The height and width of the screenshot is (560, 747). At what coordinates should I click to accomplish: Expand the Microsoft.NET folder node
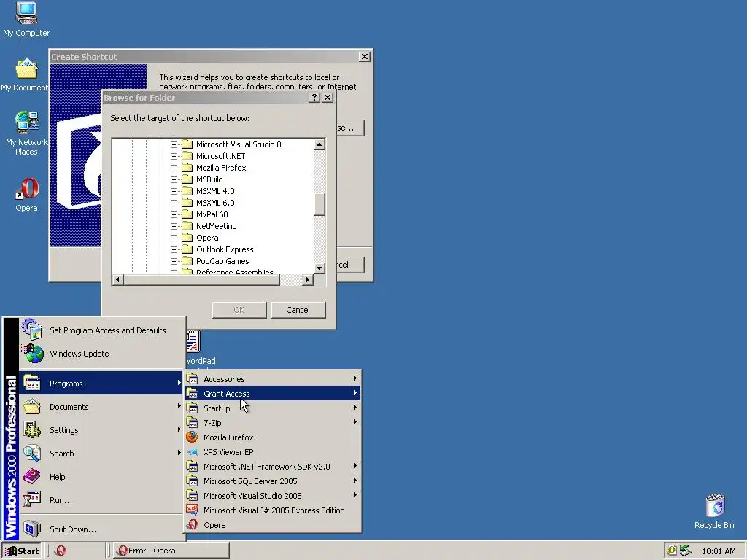click(174, 156)
